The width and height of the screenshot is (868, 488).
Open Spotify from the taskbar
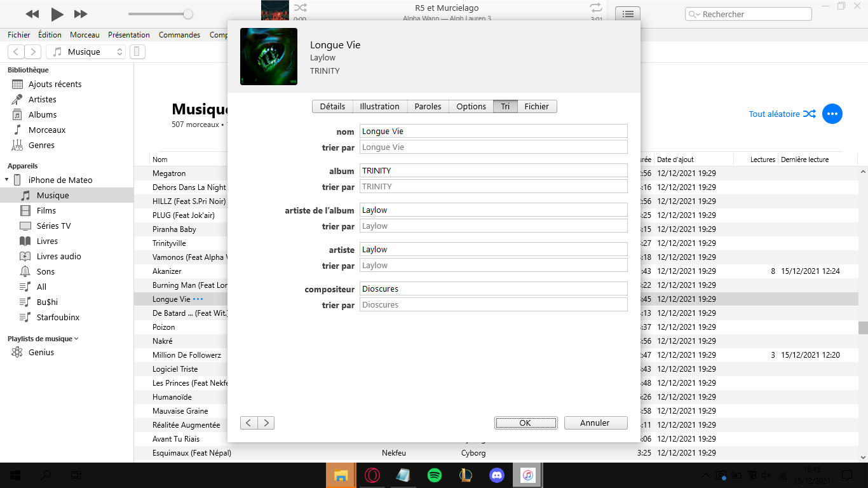coord(435,475)
